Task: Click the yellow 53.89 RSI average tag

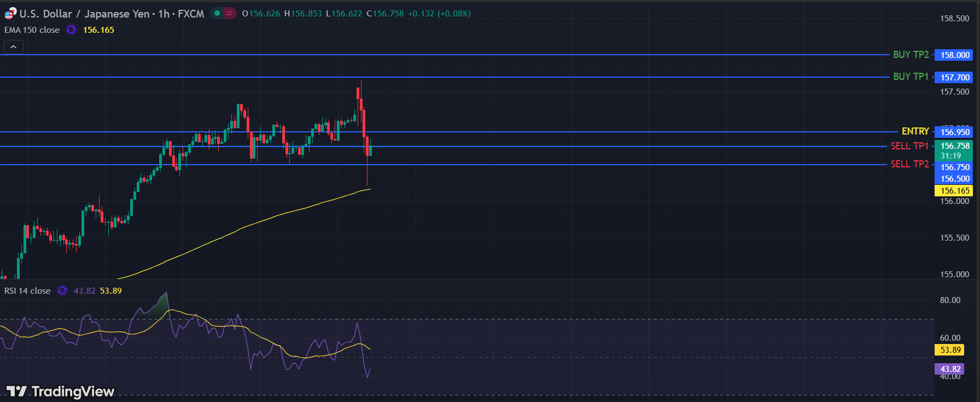Action: (x=950, y=350)
